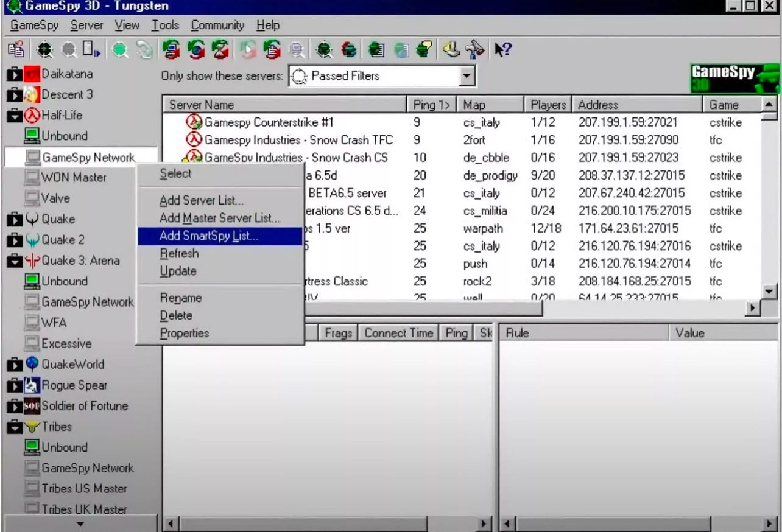Click the satellite spy toolbar icon
Viewport: 782px width, 532px height.
[x=475, y=50]
